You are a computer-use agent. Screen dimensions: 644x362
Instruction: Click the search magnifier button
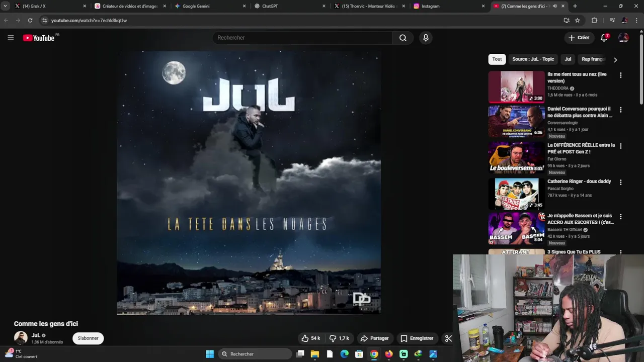pyautogui.click(x=403, y=38)
